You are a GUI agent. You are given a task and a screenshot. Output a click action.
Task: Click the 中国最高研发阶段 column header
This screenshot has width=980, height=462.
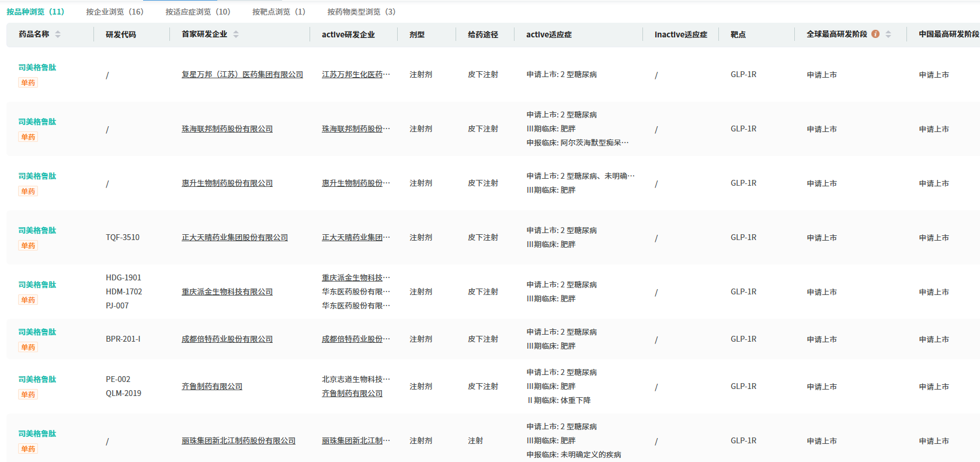[x=949, y=34]
